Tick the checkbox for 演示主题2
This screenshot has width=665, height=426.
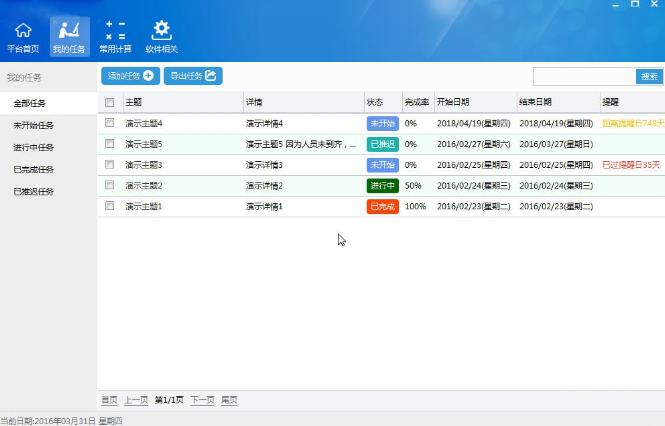(x=110, y=185)
